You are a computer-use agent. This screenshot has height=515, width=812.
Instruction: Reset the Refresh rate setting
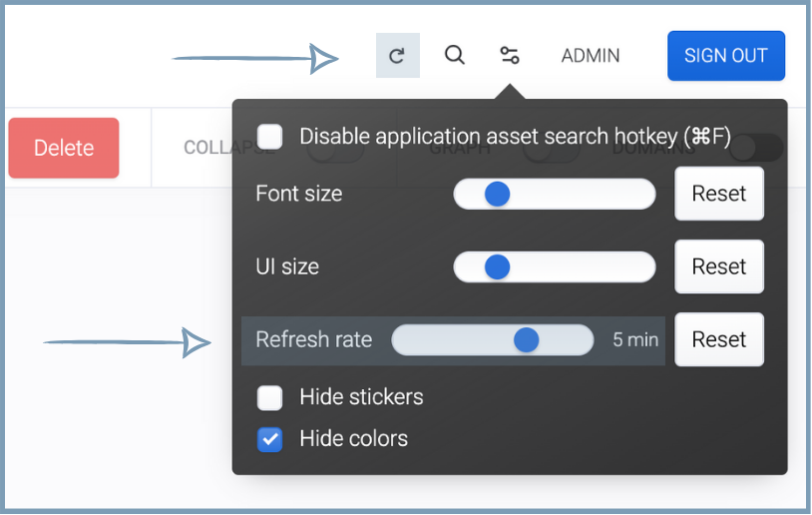(719, 339)
